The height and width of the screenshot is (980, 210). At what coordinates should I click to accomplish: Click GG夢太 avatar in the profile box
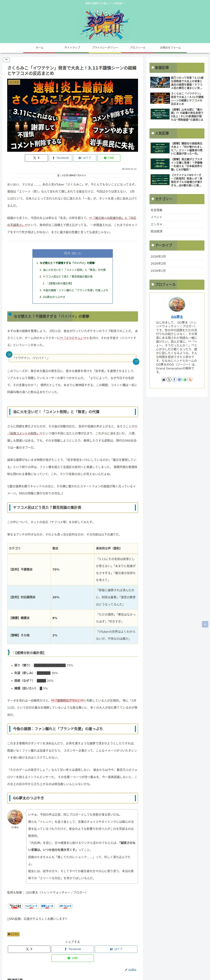pos(177,305)
